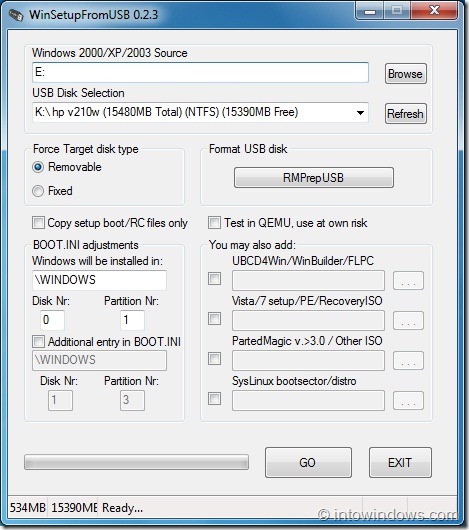Image resolution: width=469 pixels, height=530 pixels.
Task: Click the Partition Nr field showing 1
Action: (x=132, y=320)
